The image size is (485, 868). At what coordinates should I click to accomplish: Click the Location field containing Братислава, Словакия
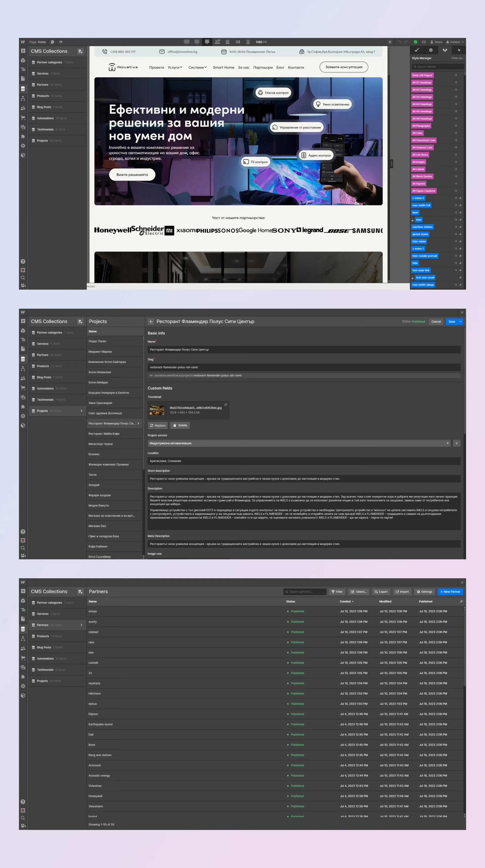coord(304,461)
